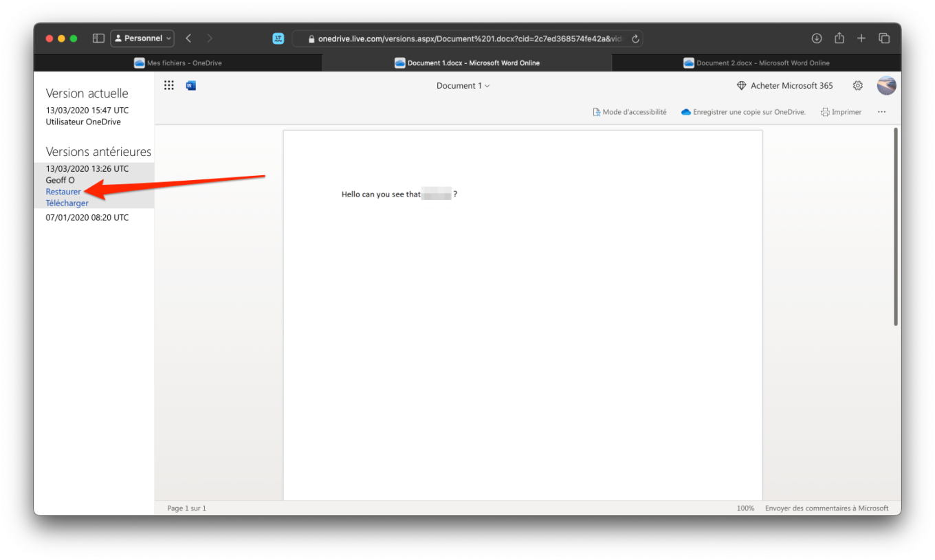Image resolution: width=935 pixels, height=560 pixels.
Task: Click the Safari address bar URL
Action: tap(467, 39)
